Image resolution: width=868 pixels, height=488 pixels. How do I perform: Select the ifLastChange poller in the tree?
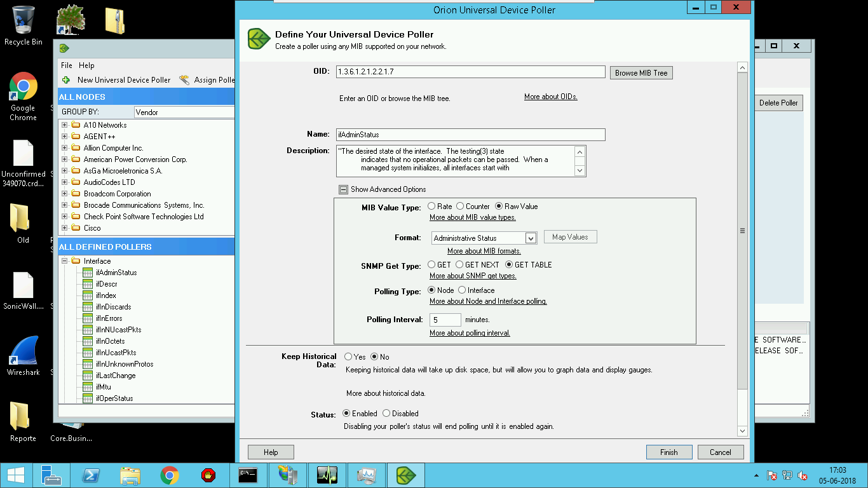tap(116, 376)
